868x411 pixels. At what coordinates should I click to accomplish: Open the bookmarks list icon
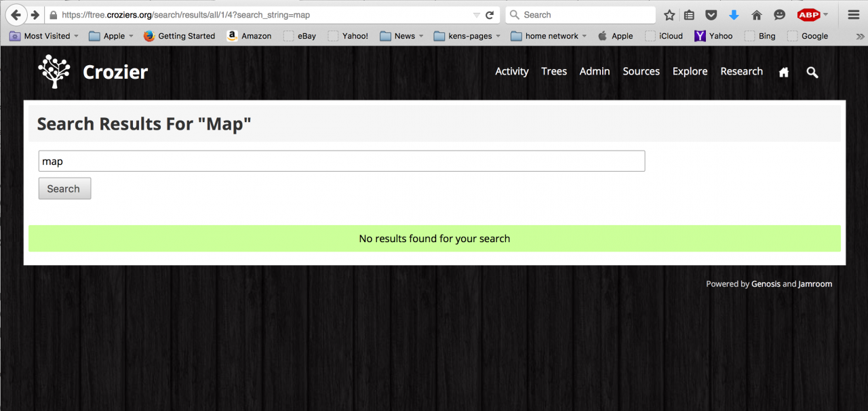[690, 15]
